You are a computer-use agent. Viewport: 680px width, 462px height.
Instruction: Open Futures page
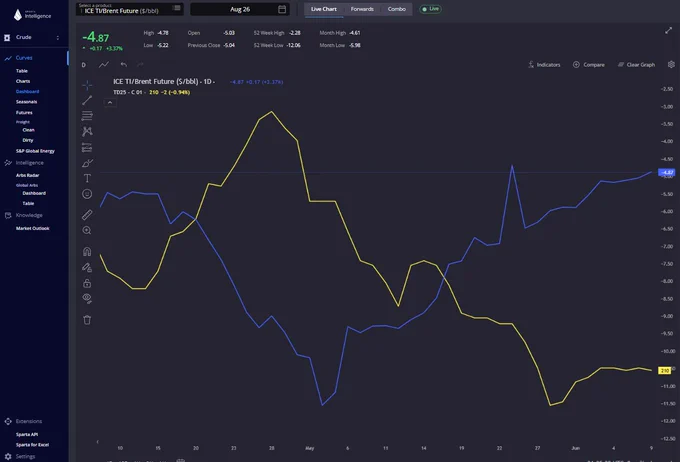point(24,112)
